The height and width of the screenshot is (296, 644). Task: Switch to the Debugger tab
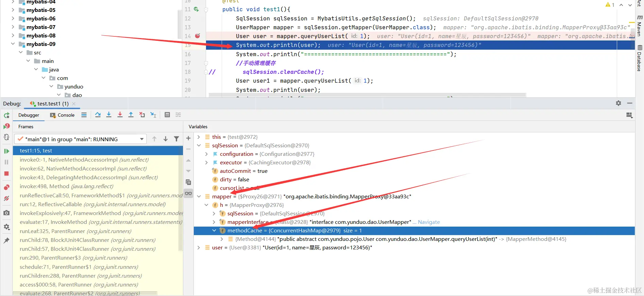pos(29,115)
